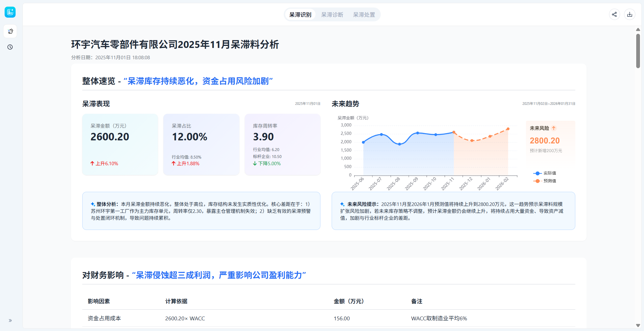Click the sparkle icon beside 未来风险提示
This screenshot has width=644, height=331.
point(342,204)
